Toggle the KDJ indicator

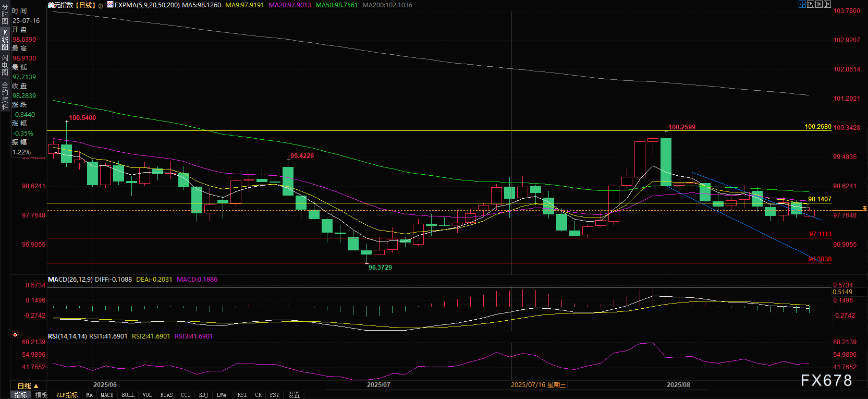pos(203,395)
